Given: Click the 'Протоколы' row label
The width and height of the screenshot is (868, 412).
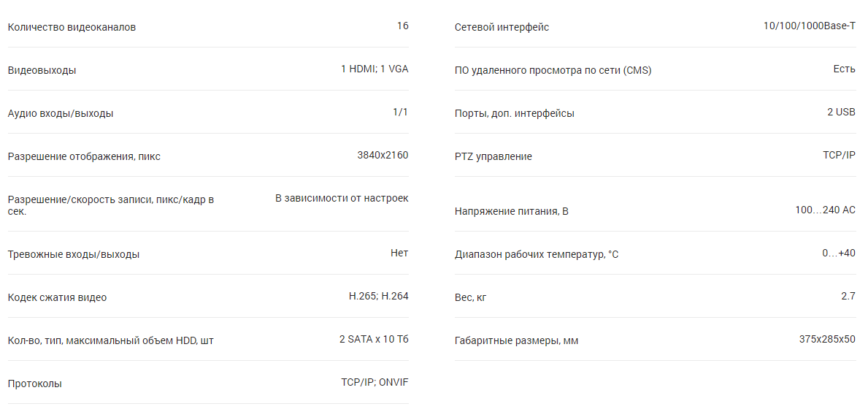Looking at the screenshot, I should (x=35, y=384).
